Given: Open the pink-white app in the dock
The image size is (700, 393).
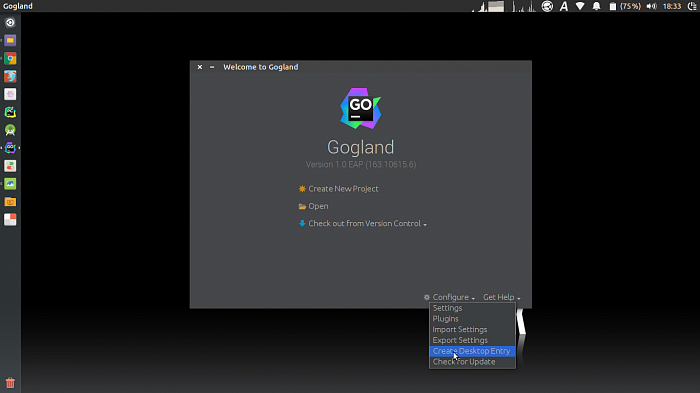Looking at the screenshot, I should click(x=10, y=94).
